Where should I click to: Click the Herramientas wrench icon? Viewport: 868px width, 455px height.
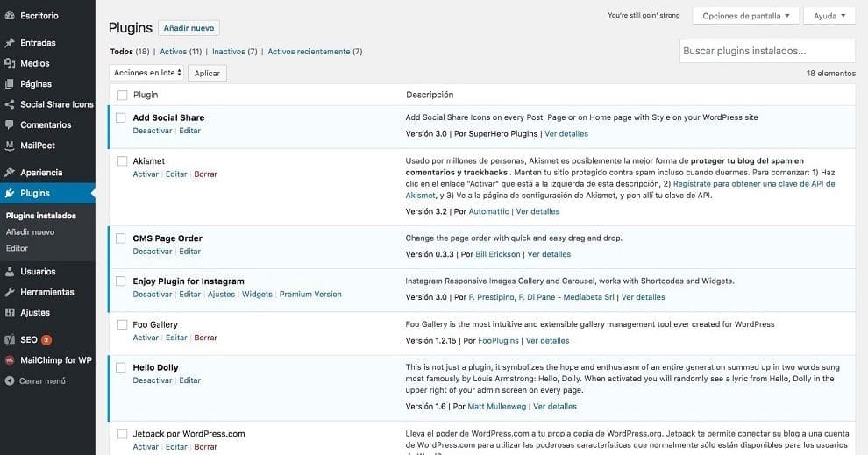coord(10,292)
